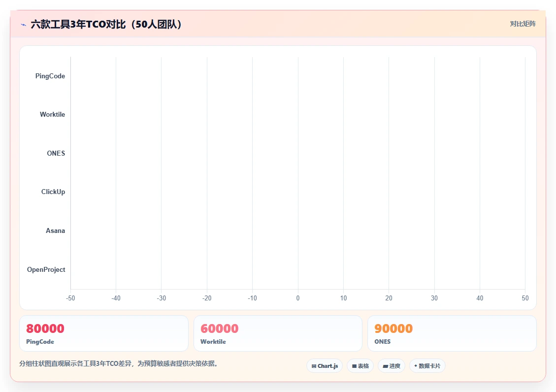Click the PingCode axis label
Screen dimensions: 556x392
click(50, 76)
